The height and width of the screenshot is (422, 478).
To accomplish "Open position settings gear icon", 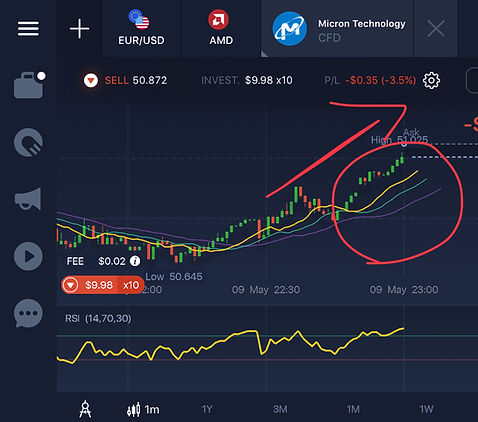I will click(x=431, y=80).
